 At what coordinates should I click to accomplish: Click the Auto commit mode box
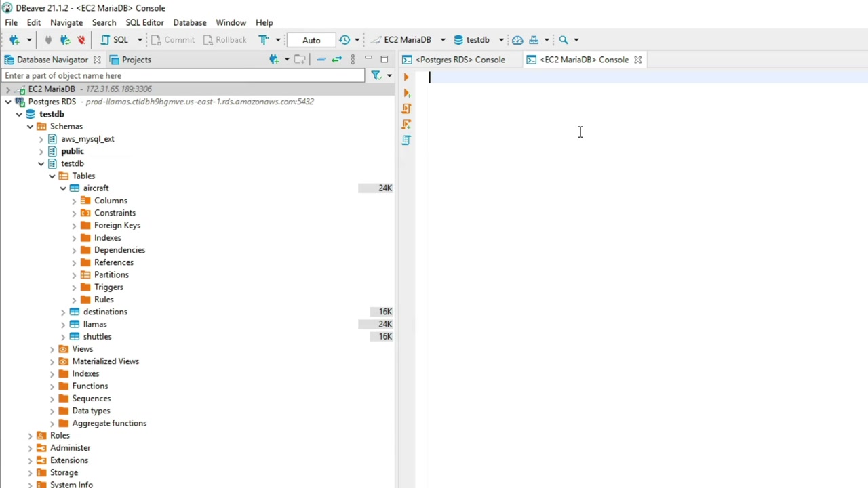[311, 40]
